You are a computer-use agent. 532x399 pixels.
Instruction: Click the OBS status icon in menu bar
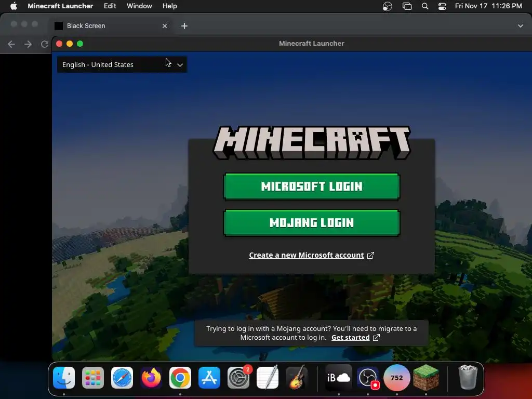coord(388,6)
